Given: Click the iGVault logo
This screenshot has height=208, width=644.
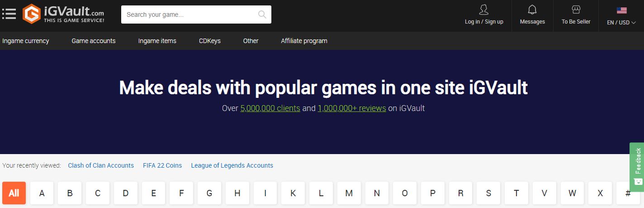Looking at the screenshot, I should point(63,14).
